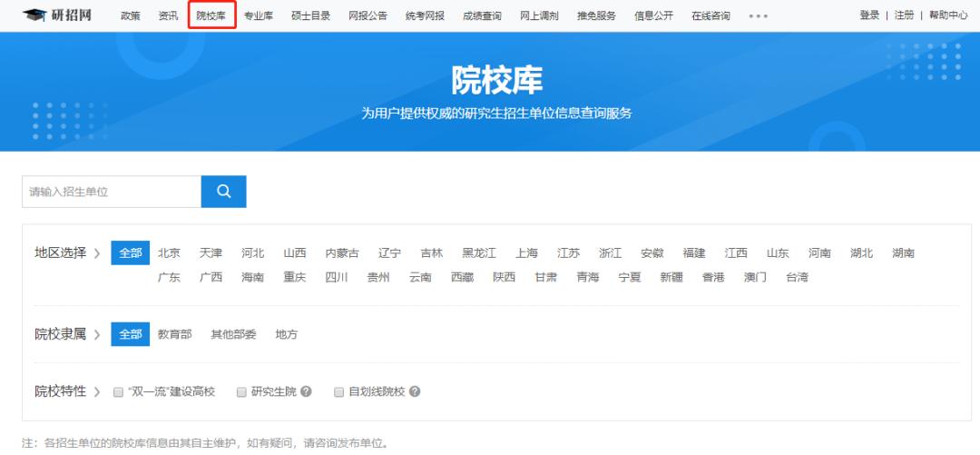Pick 台湾 from the regions
980x455 pixels.
[x=798, y=277]
